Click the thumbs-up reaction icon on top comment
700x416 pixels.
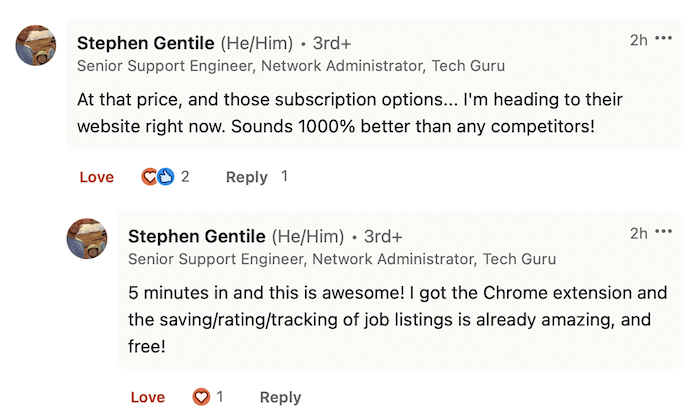coord(166,177)
